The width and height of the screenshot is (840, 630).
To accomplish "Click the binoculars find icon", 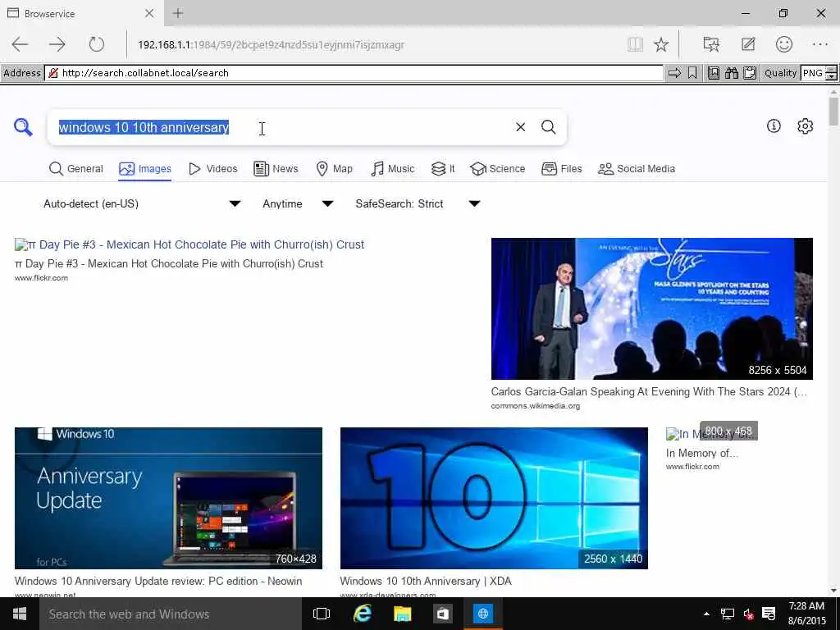I will (x=731, y=73).
